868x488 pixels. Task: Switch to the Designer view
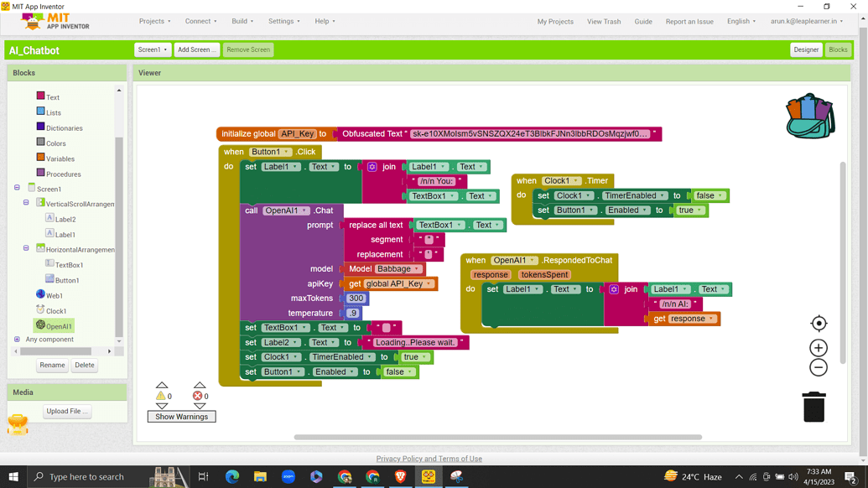(x=805, y=49)
